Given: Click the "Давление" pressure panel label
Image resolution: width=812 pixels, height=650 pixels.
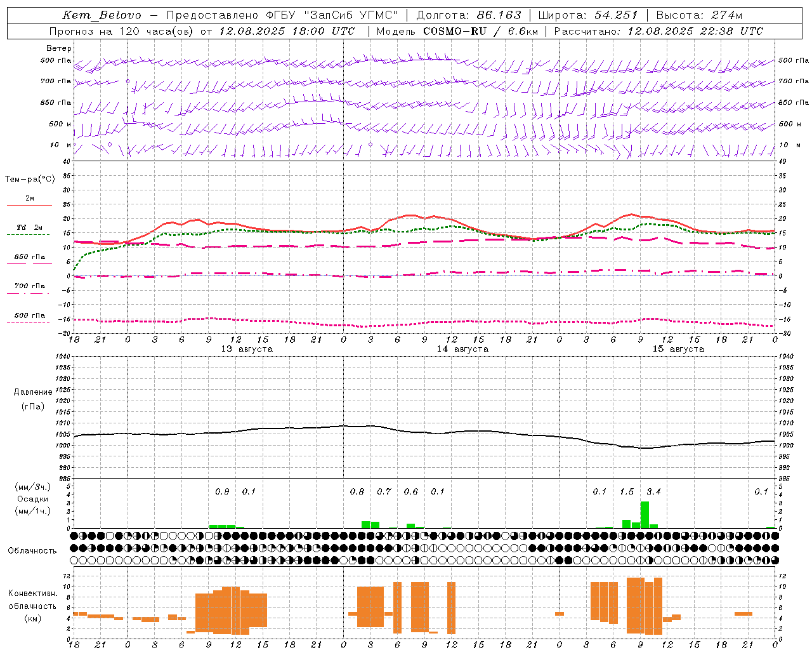Looking at the screenshot, I should coord(33,392).
